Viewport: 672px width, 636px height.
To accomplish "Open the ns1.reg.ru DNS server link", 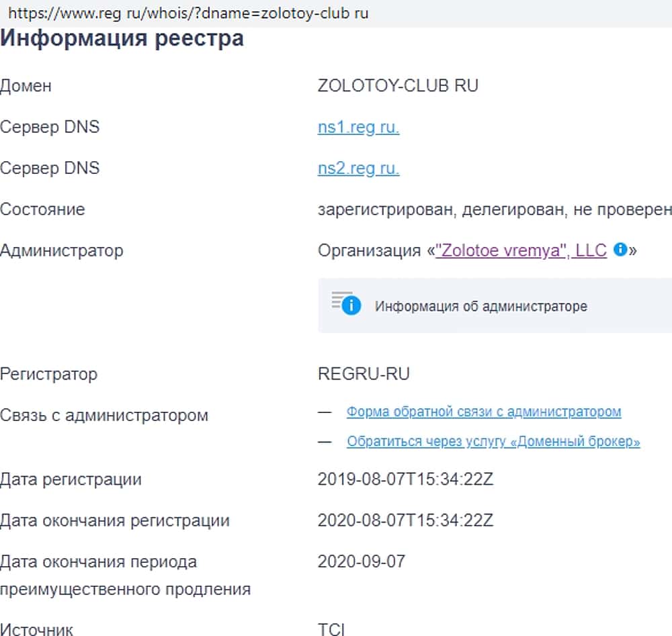I will pos(358,127).
